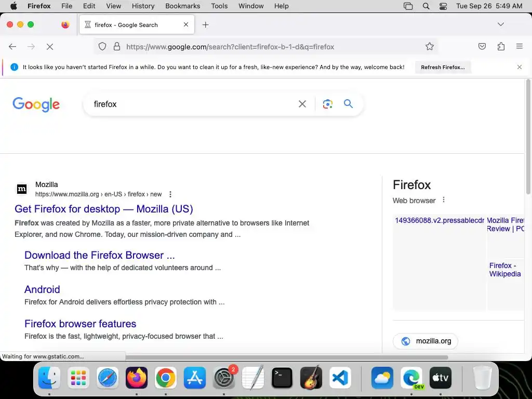This screenshot has height=399, width=532.
Task: Go to the Google logo homepage
Action: pos(36,104)
